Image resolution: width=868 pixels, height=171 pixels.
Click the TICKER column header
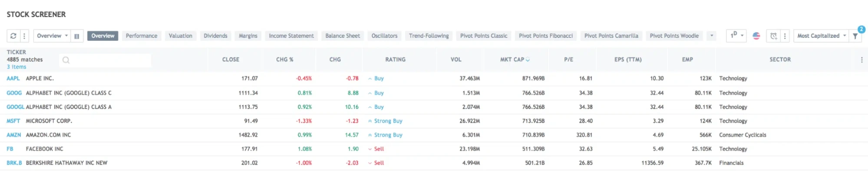pyautogui.click(x=17, y=52)
